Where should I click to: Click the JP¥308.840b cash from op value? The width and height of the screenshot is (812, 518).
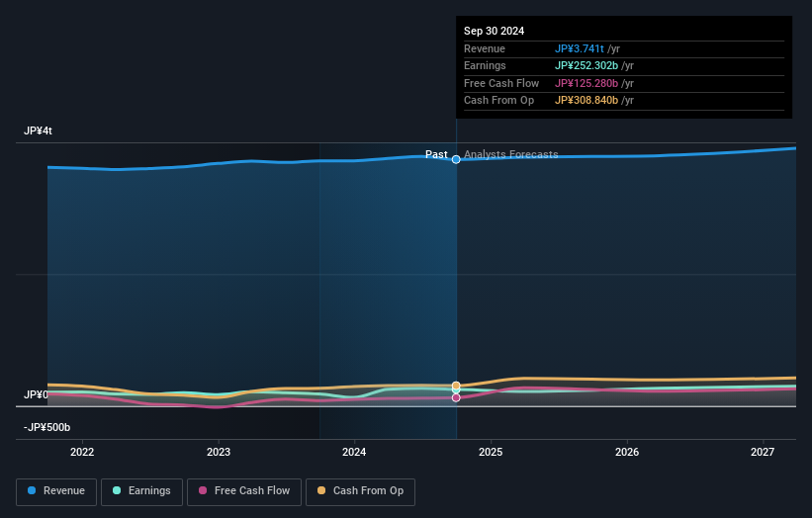pyautogui.click(x=586, y=101)
